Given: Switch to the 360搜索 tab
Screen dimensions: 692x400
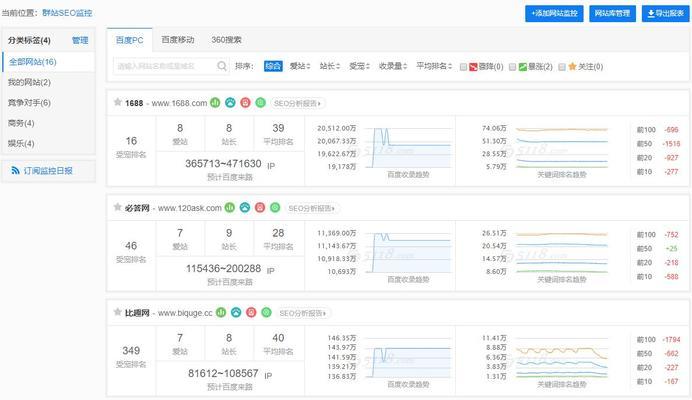Looking at the screenshot, I should pyautogui.click(x=226, y=40).
